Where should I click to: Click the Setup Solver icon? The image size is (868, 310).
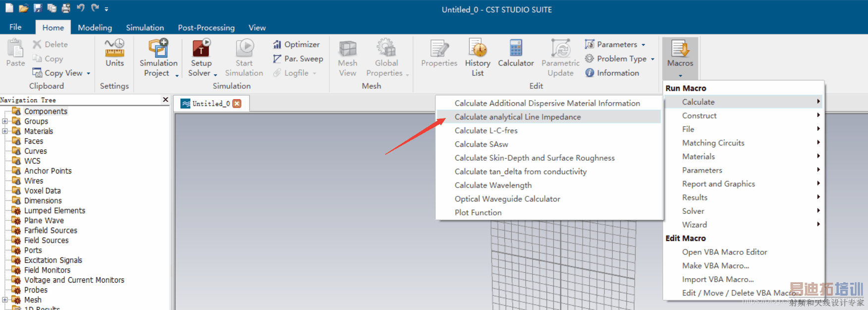[x=201, y=48]
